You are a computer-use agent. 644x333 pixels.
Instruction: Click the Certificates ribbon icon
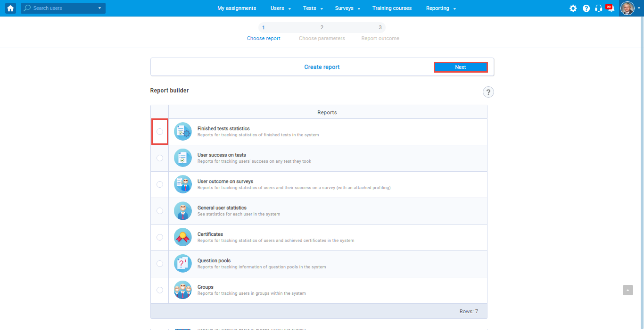pos(183,237)
